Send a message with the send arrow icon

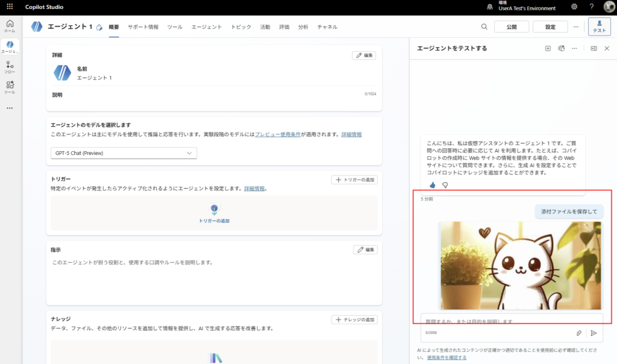[x=595, y=332]
